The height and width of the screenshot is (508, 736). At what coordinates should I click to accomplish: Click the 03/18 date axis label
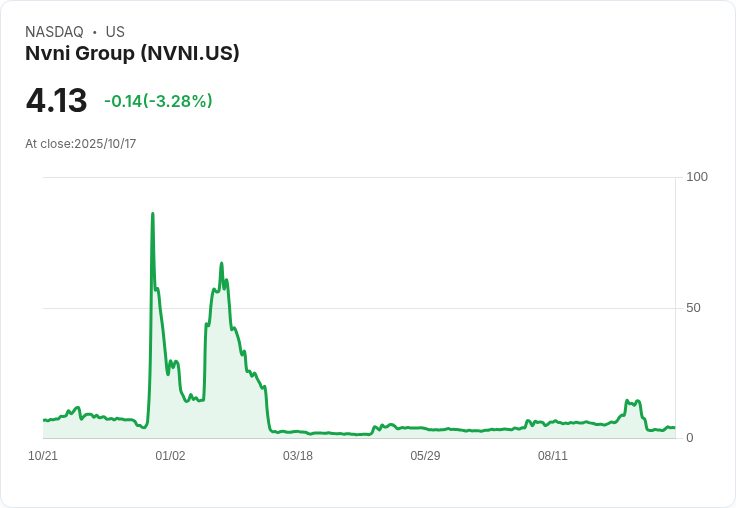coord(298,456)
